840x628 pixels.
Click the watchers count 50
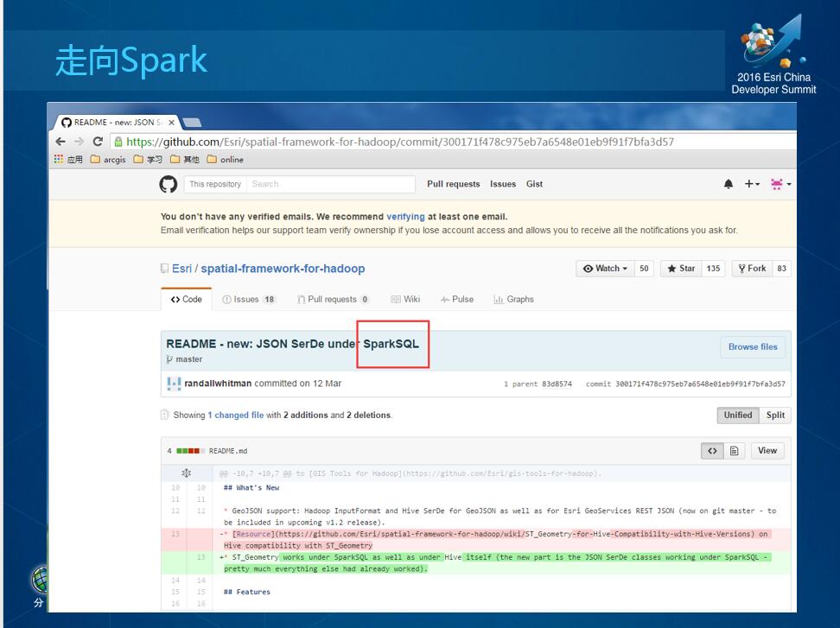644,269
